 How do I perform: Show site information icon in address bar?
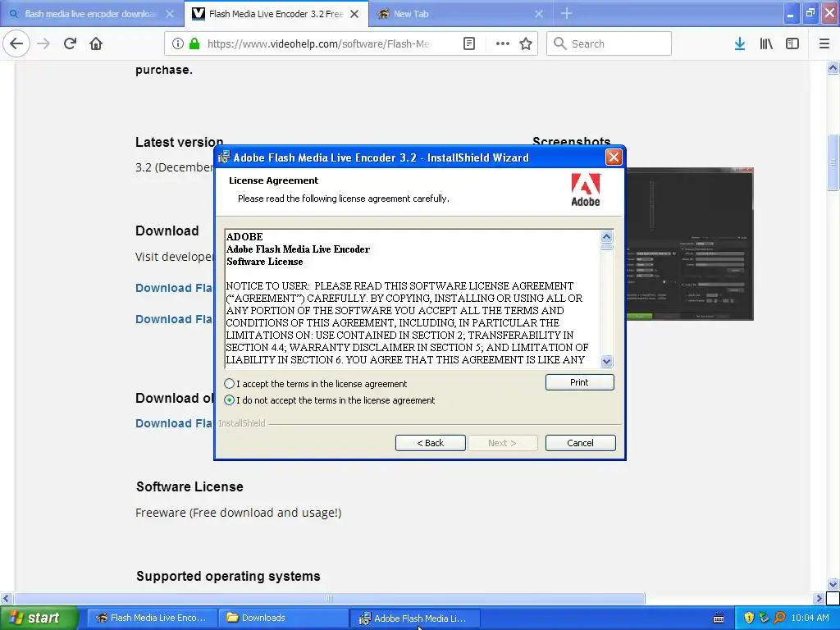tap(178, 43)
